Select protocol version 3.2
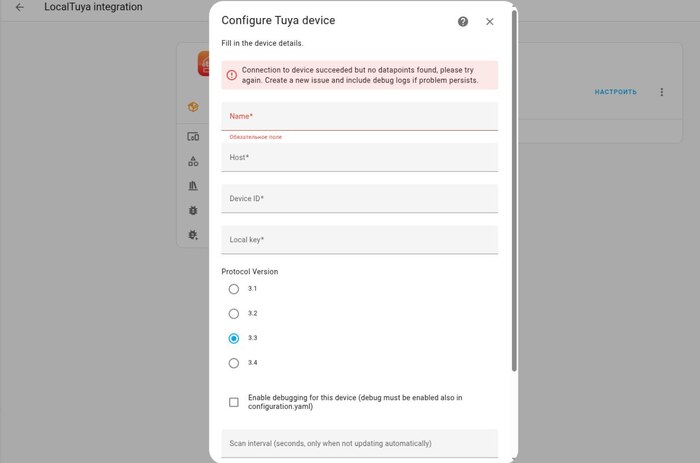The width and height of the screenshot is (700, 463). click(x=233, y=313)
